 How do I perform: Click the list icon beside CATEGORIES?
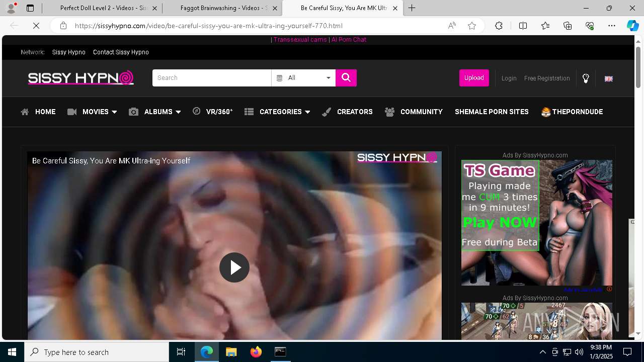click(249, 112)
